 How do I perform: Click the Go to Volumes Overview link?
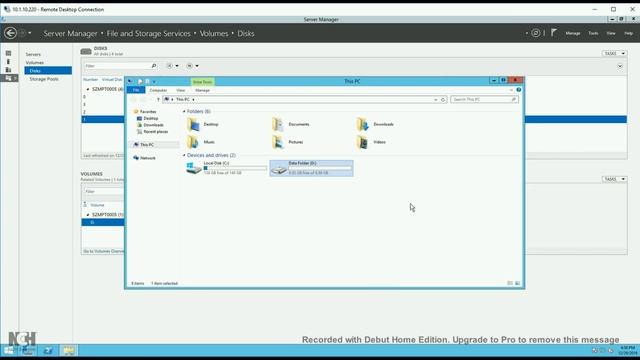click(103, 251)
